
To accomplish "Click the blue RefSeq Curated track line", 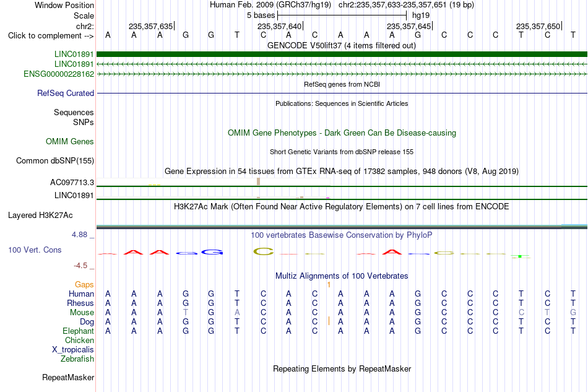I will 342,93.
